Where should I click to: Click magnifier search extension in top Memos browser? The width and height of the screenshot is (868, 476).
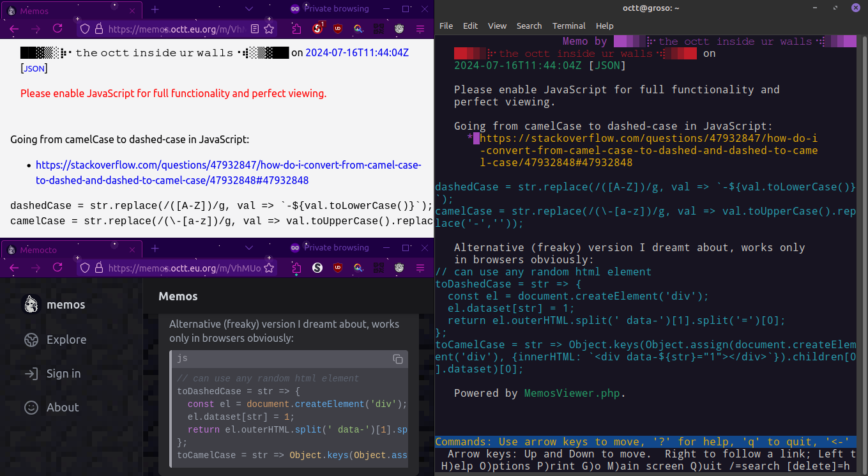click(x=359, y=29)
